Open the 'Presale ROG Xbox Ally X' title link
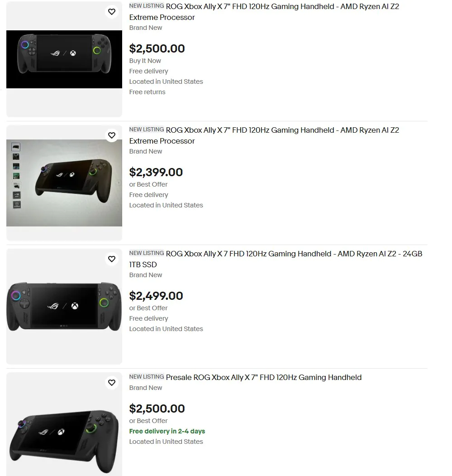 pos(263,378)
